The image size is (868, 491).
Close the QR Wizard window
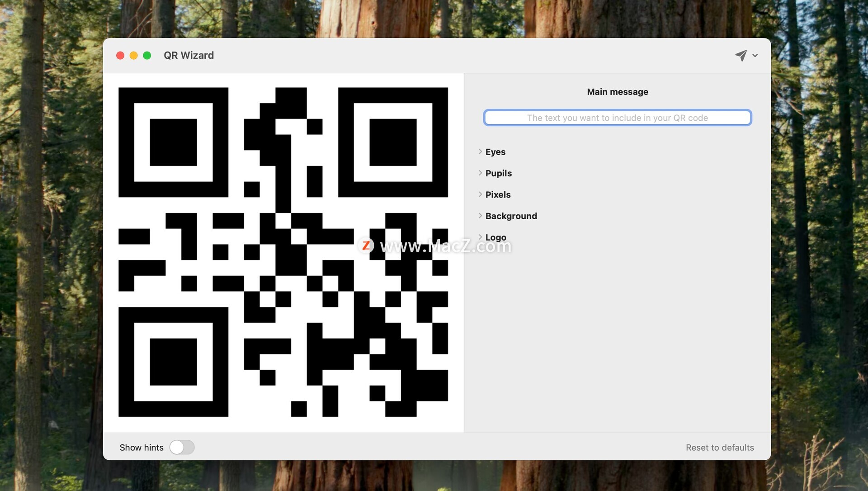coord(120,56)
